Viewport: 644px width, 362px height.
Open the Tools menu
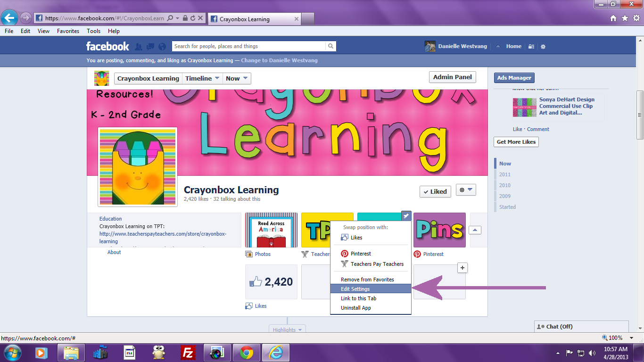click(93, 31)
